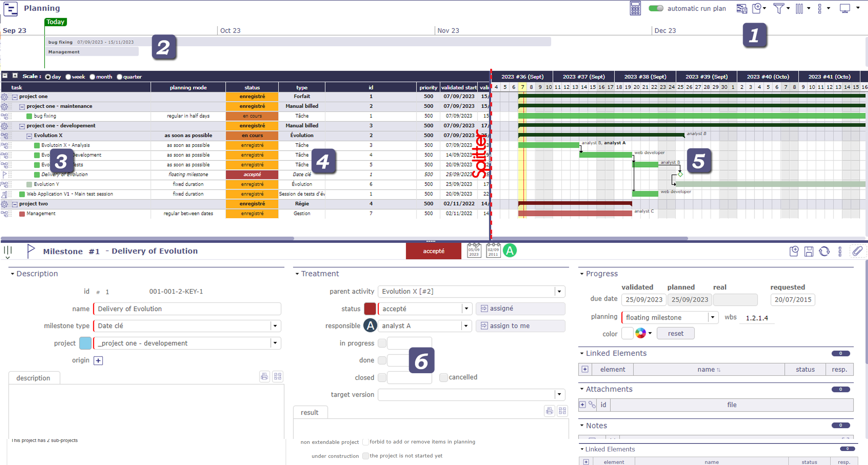Check the non extendable project checkbox
Screen dimensions: 868x465
365,442
